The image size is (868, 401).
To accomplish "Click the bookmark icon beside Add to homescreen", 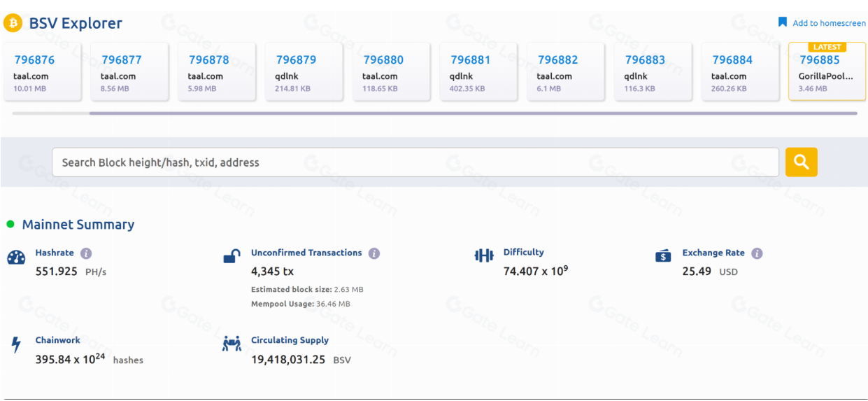I will (783, 22).
